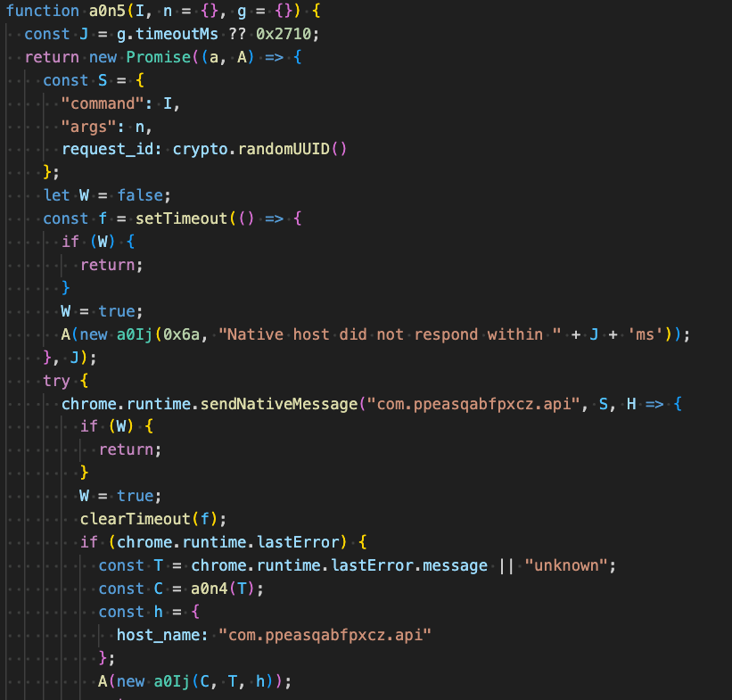Click the Promise keyword
This screenshot has width=732, height=700.
[x=159, y=57]
